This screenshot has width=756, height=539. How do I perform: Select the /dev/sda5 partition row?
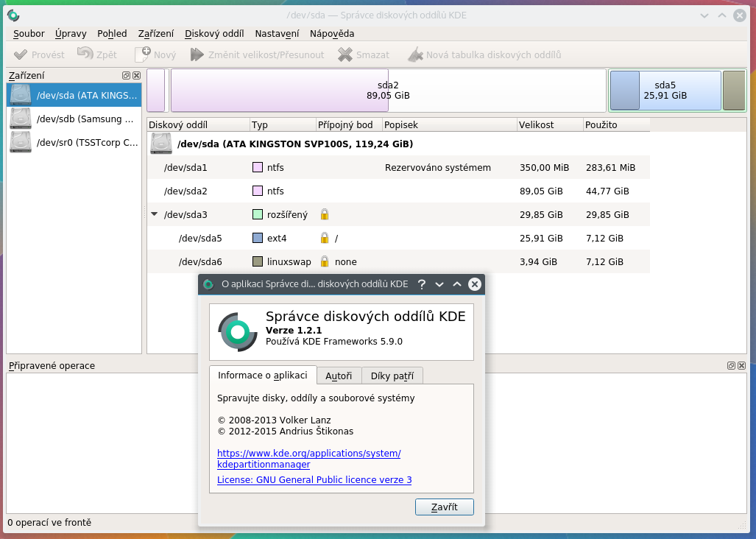point(399,238)
